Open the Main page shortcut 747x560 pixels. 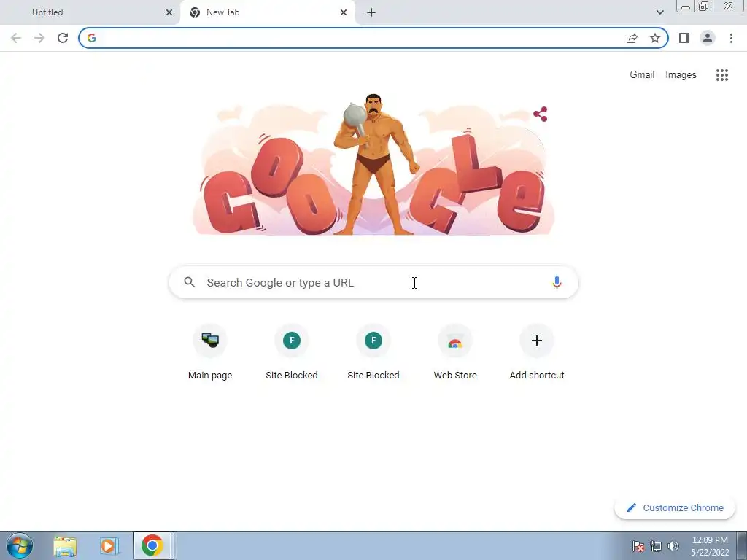210,352
